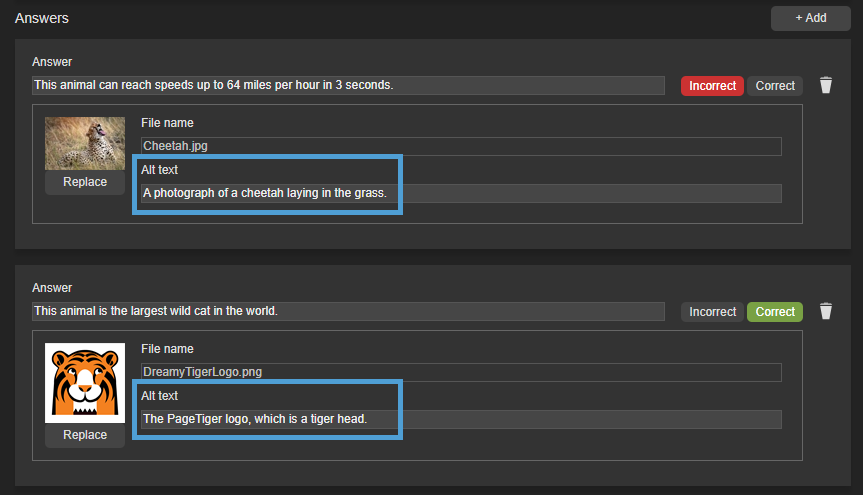
Task: Edit the cheetah photograph alt text field
Action: pyautogui.click(x=460, y=193)
